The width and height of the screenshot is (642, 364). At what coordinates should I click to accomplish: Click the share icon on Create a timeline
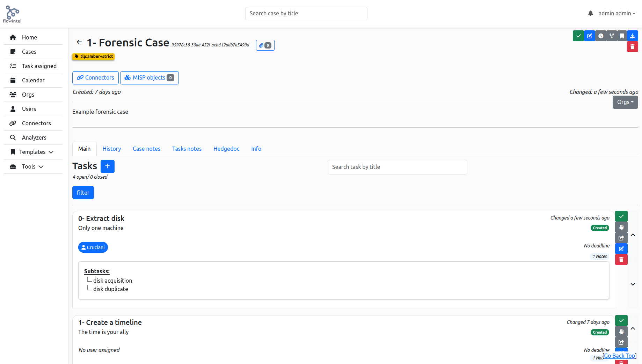[x=621, y=342]
